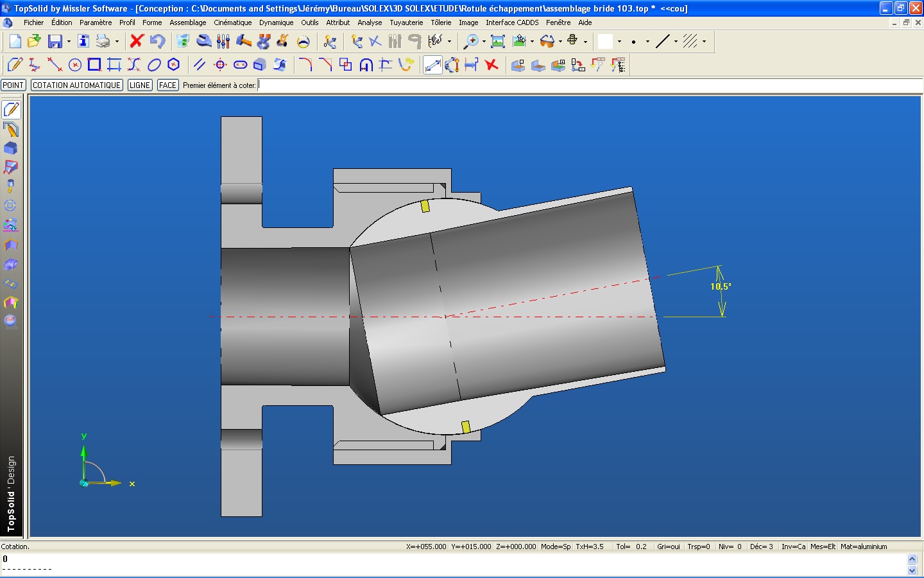Expand the hatching pattern dropdown arrow
This screenshot has width=924, height=578.
point(704,42)
